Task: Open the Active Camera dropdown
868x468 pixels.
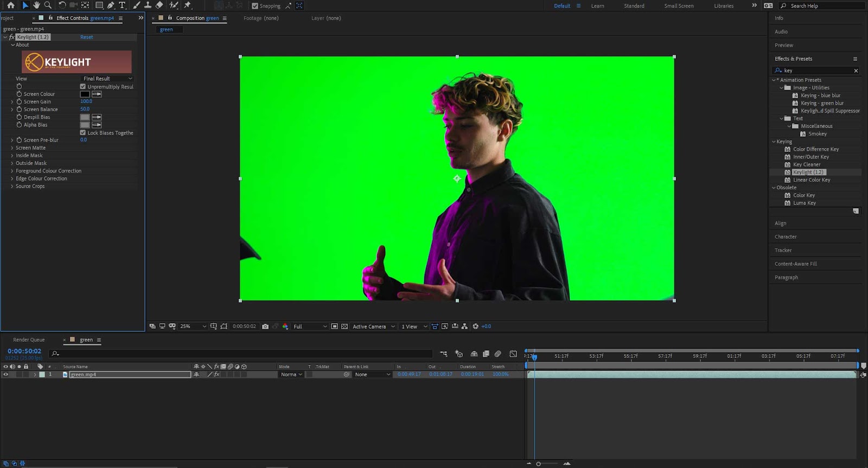Action: pyautogui.click(x=374, y=326)
